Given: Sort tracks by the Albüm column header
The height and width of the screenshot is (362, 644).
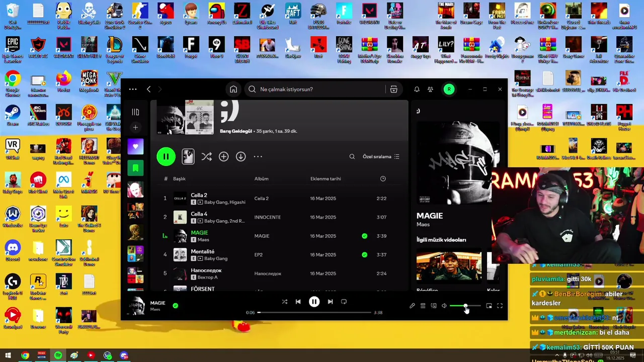Looking at the screenshot, I should (x=261, y=179).
